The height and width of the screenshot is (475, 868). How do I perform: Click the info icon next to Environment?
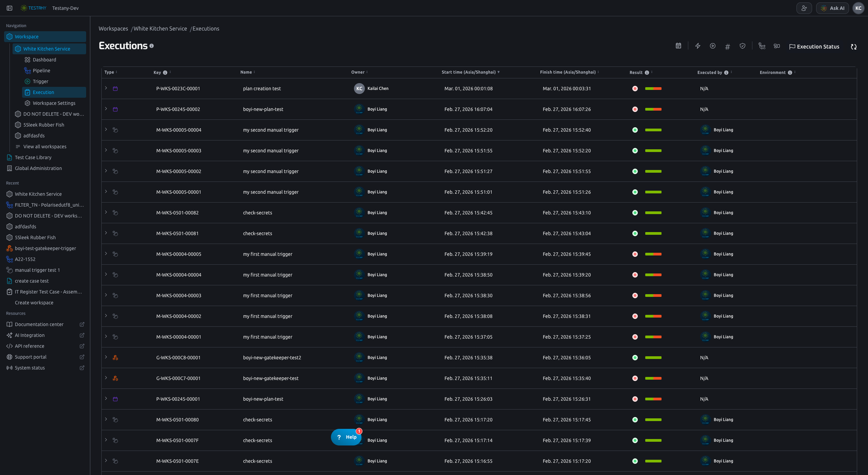click(790, 73)
